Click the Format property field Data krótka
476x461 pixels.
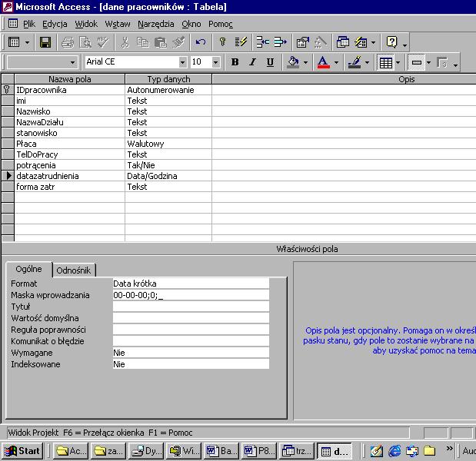pos(191,284)
